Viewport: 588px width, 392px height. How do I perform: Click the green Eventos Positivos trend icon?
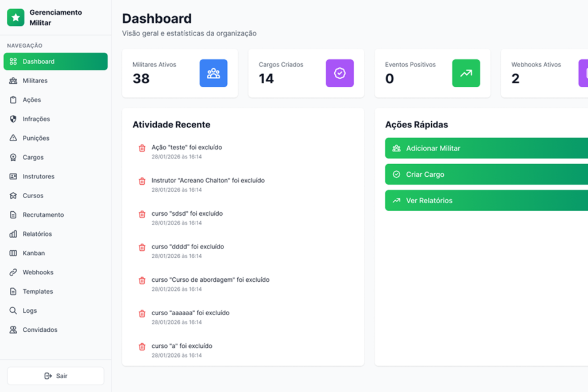pos(466,73)
